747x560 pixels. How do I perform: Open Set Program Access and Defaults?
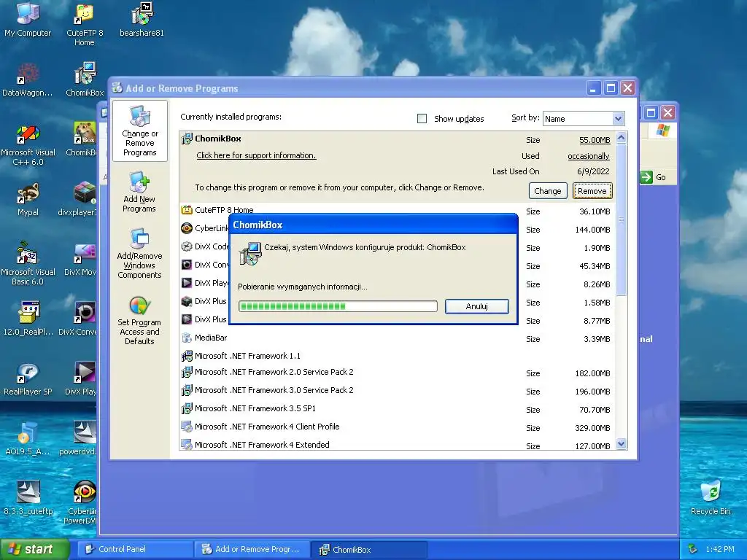139,319
